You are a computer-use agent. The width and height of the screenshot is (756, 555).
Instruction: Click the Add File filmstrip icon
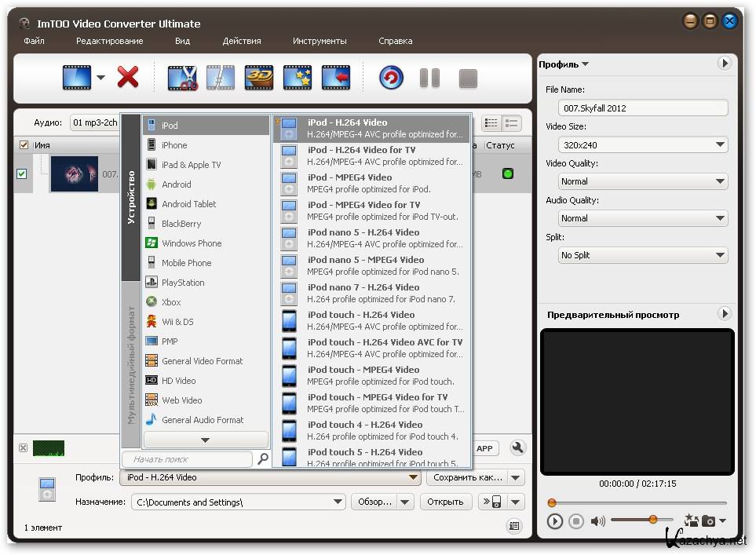[x=77, y=78]
